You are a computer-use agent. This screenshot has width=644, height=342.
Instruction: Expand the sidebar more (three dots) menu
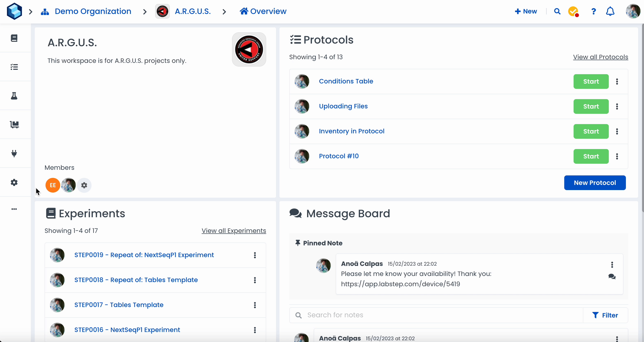pyautogui.click(x=14, y=209)
